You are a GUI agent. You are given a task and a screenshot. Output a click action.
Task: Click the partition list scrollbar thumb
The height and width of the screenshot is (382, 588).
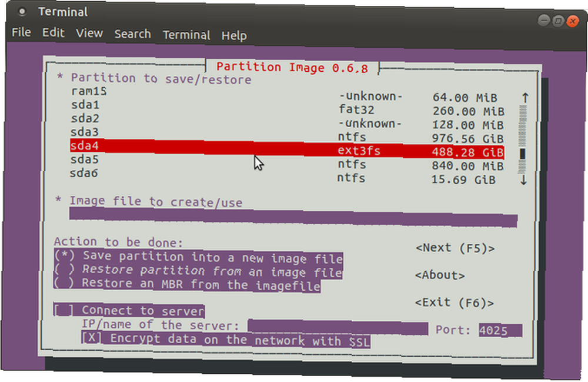(522, 154)
